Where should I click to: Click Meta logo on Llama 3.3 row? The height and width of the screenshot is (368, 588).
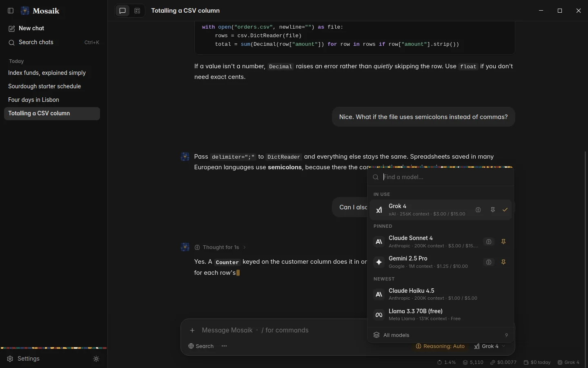379,315
